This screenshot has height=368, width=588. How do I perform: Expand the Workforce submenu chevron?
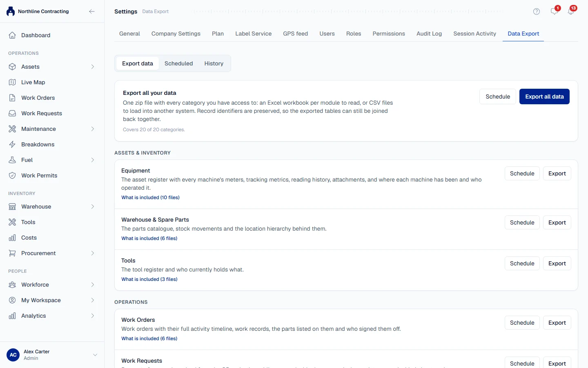click(93, 285)
